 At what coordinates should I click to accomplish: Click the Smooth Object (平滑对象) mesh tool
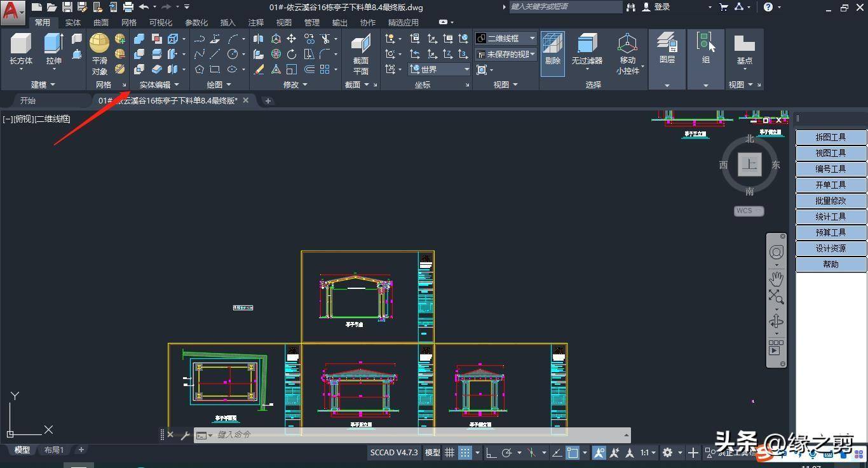[99, 55]
